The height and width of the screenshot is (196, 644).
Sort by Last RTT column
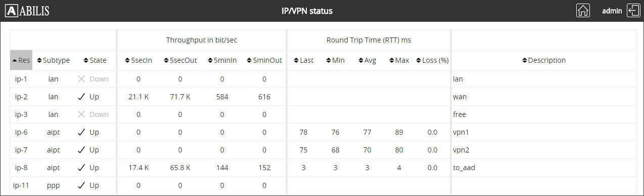(303, 60)
